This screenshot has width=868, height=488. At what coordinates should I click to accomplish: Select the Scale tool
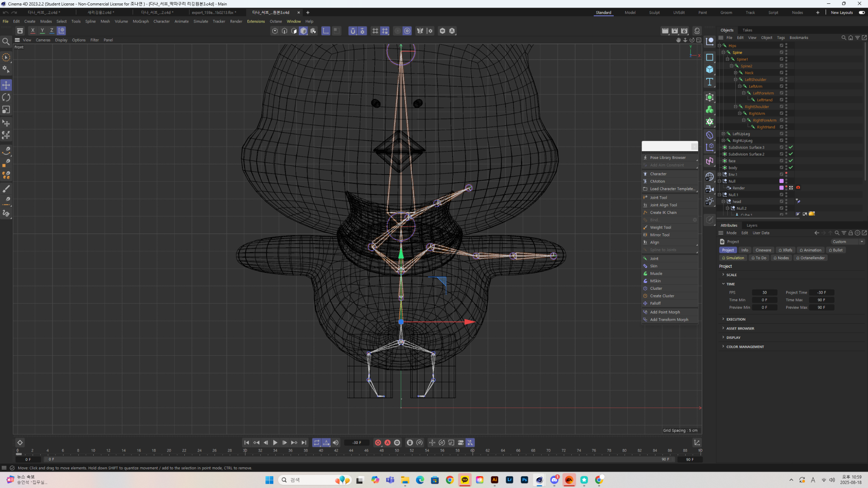(6, 110)
